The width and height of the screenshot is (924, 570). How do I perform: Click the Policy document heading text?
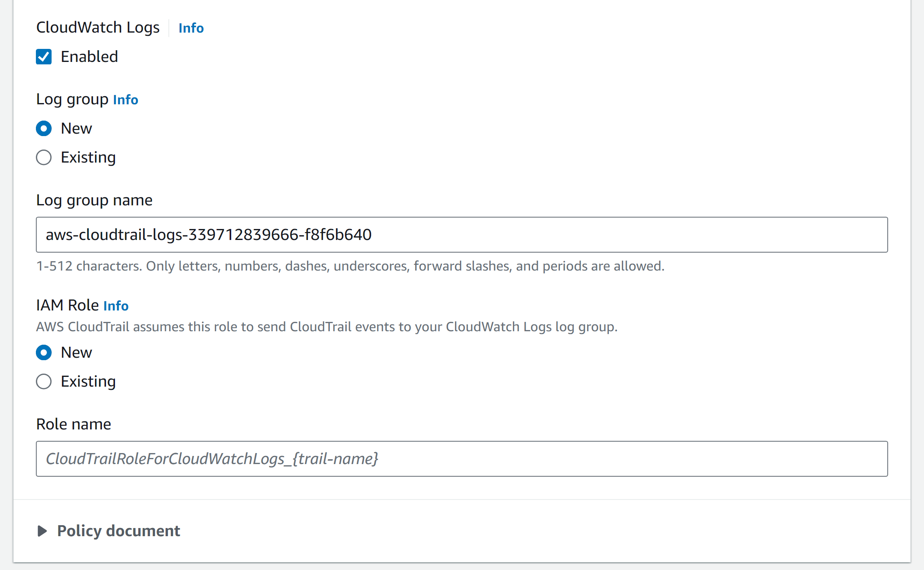[118, 531]
